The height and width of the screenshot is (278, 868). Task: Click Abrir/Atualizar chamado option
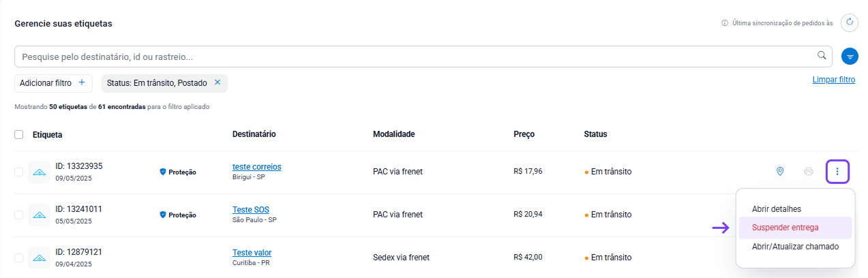pos(795,246)
